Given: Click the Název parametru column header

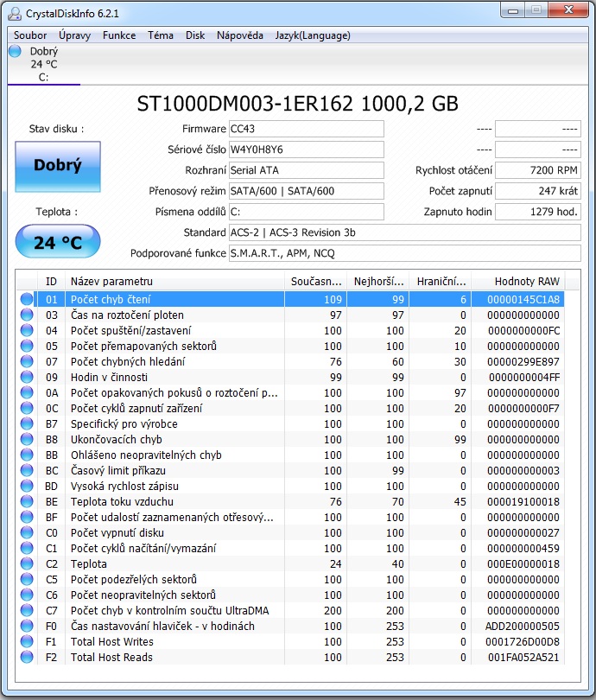Looking at the screenshot, I should coord(174,281).
